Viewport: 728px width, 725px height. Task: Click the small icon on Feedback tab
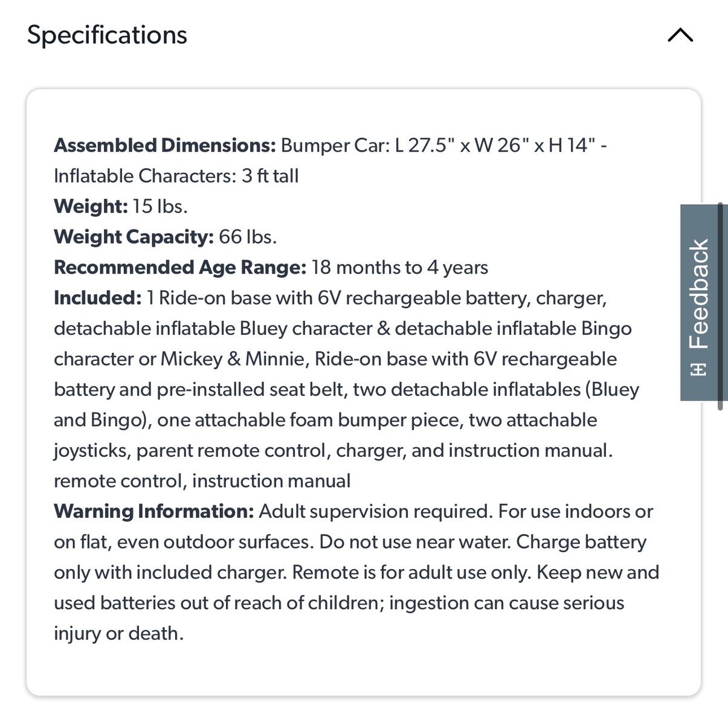click(698, 369)
